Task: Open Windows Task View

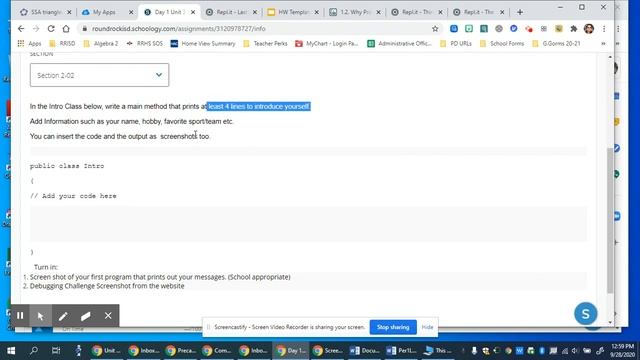Action: tap(56, 350)
